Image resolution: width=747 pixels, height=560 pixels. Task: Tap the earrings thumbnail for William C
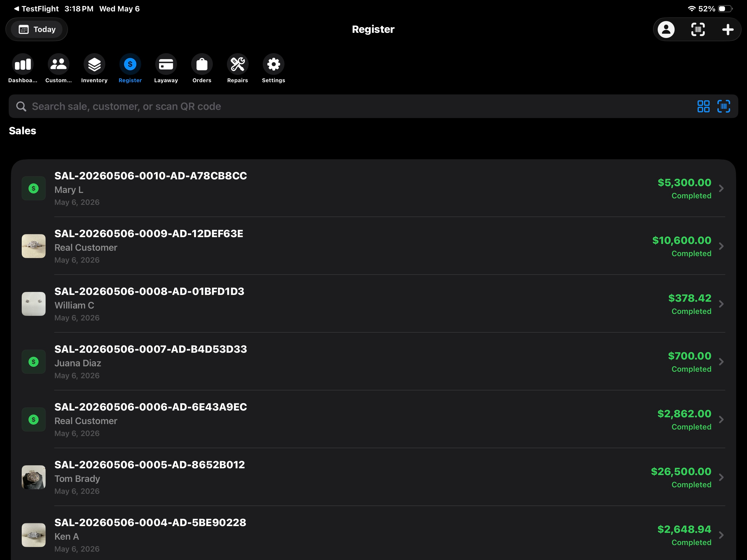(33, 304)
